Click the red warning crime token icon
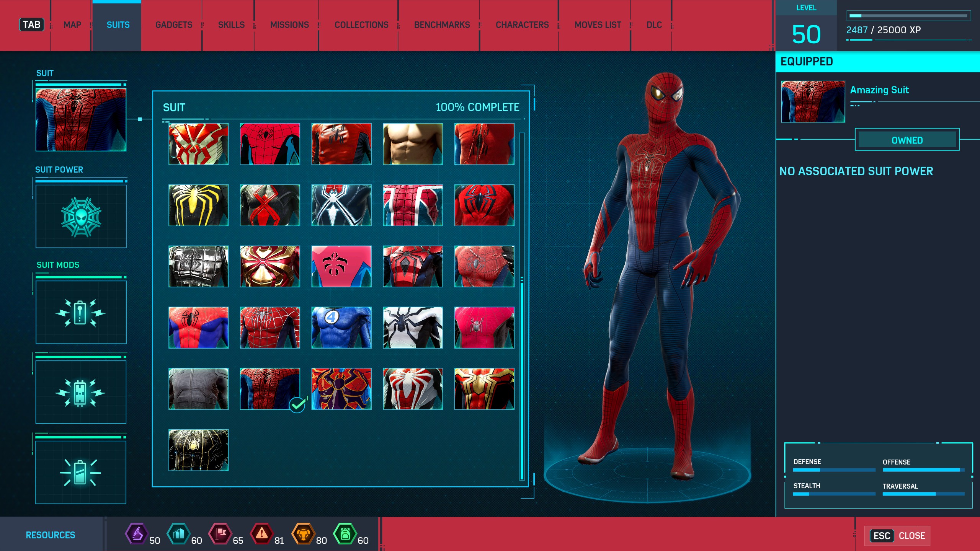Image resolution: width=980 pixels, height=551 pixels. click(262, 533)
